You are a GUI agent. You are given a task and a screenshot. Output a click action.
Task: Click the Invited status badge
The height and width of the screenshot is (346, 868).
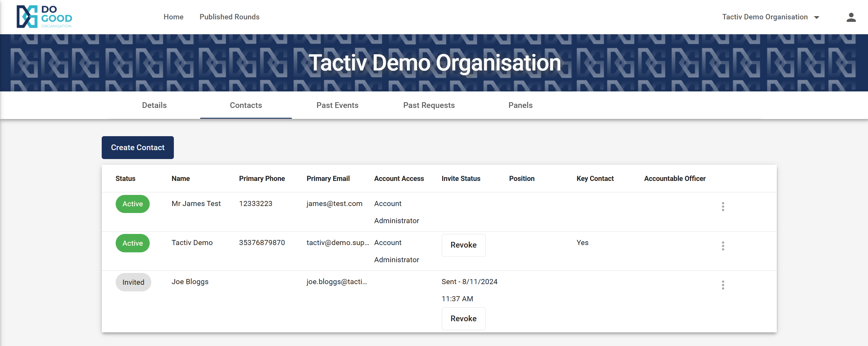[x=133, y=282]
